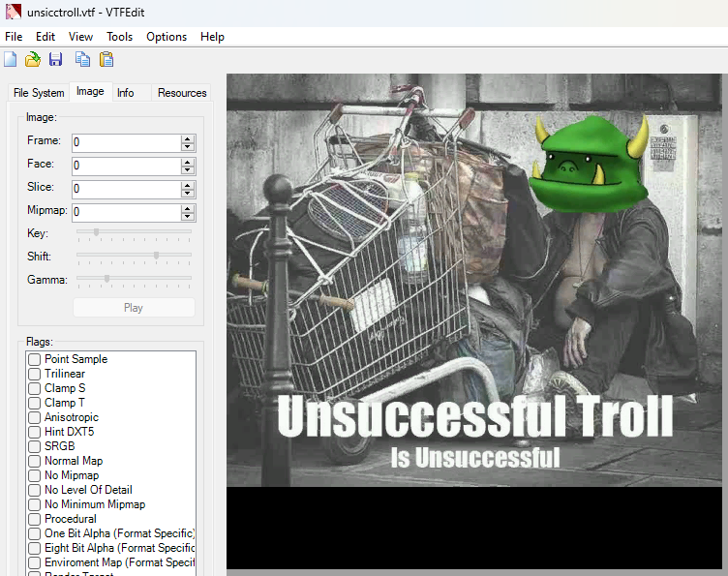The width and height of the screenshot is (728, 576).
Task: Increase the Frame value with up arrow
Action: 188,138
